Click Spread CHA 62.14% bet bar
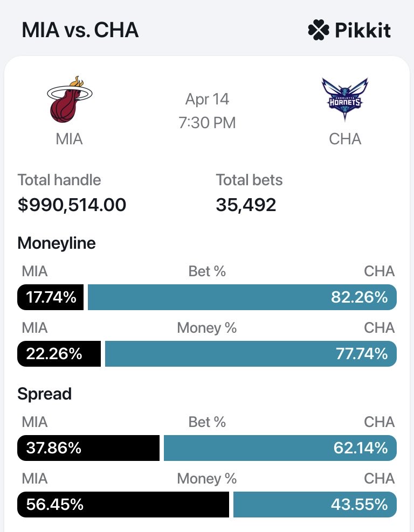Viewport: 414px width, 532px height. tap(280, 448)
